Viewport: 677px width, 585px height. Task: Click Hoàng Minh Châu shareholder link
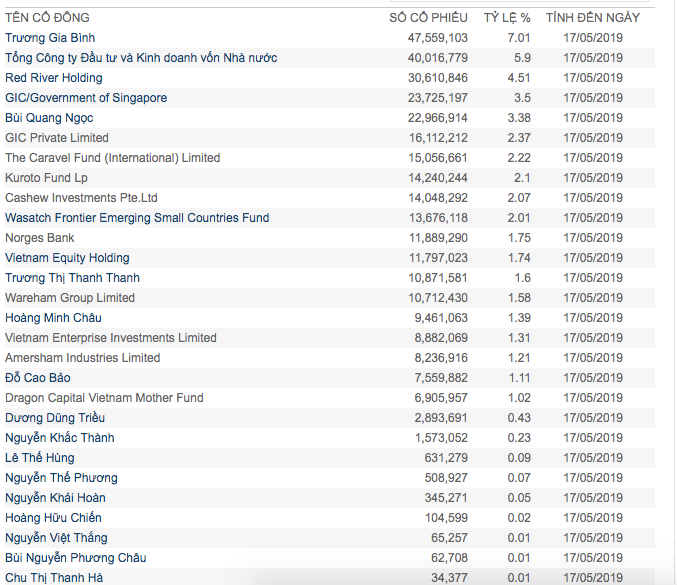[x=54, y=318]
